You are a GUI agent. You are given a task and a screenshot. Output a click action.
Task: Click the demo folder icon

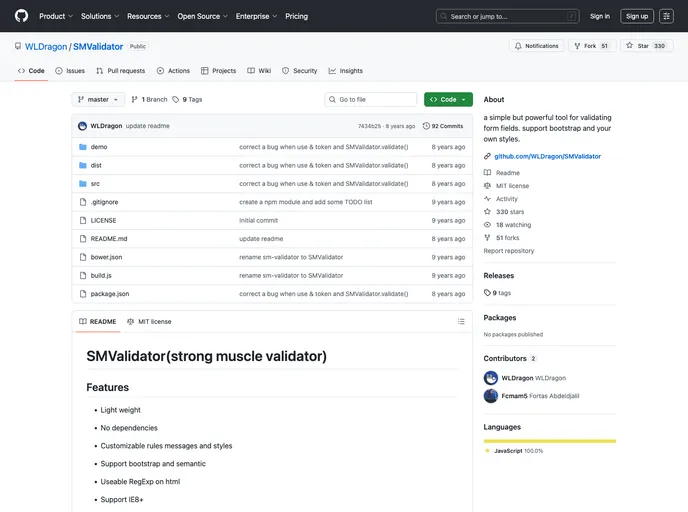pyautogui.click(x=82, y=147)
